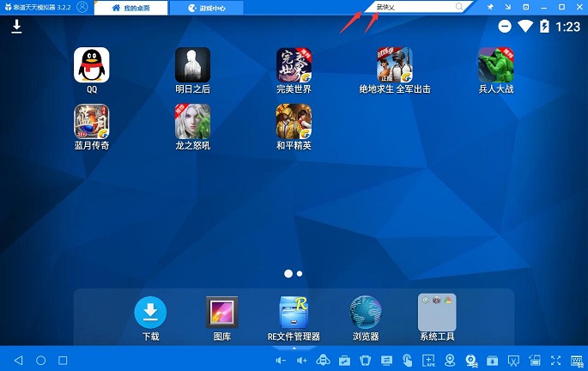The width and height of the screenshot is (588, 371).
Task: Click the diagonal arrow shrink icon
Action: 508,7
